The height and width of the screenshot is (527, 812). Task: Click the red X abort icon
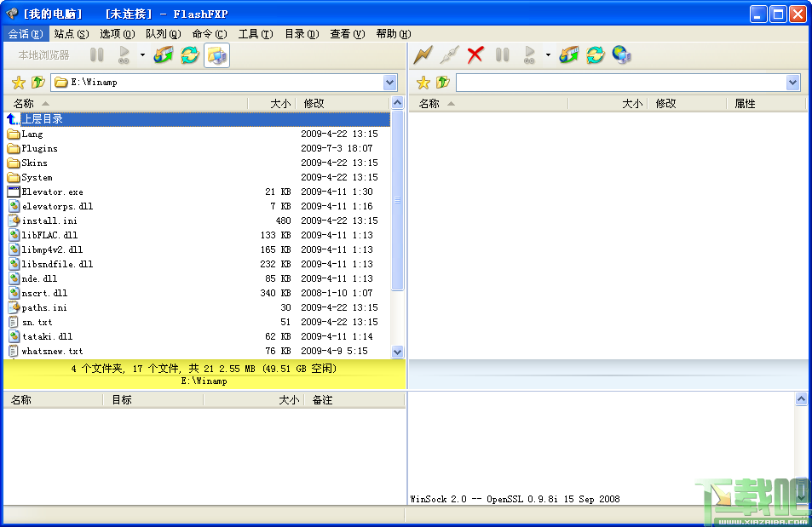pos(475,54)
